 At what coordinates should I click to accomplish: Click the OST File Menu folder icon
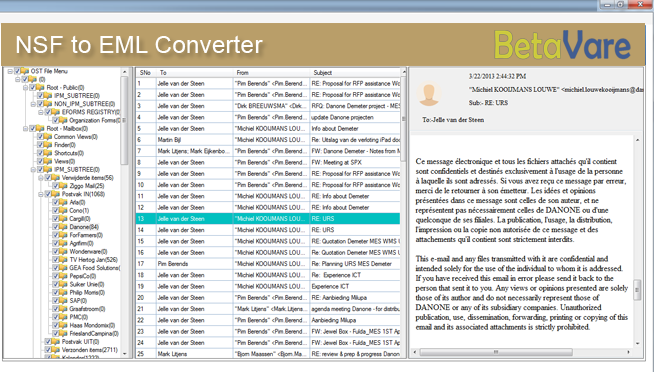25,71
